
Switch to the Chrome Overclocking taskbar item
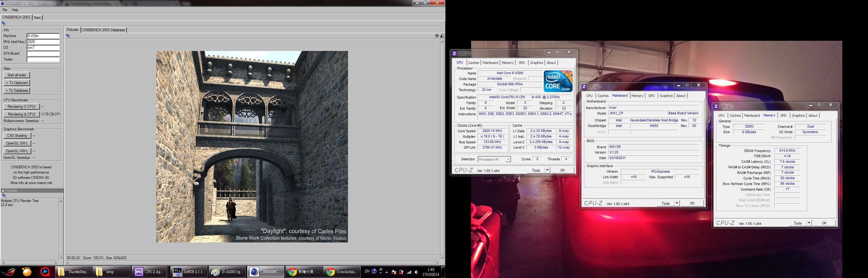coord(342,272)
